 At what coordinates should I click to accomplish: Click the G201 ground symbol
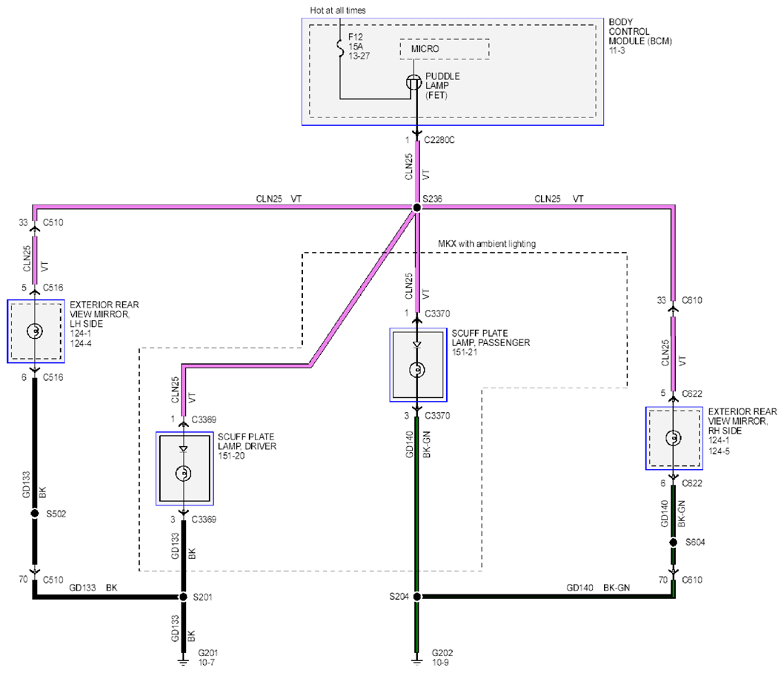click(184, 660)
